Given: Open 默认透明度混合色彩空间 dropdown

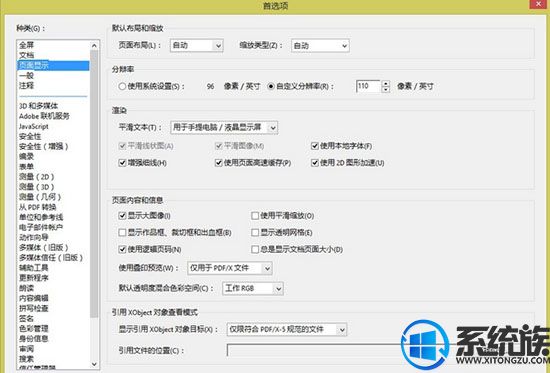Looking at the screenshot, I should click(253, 288).
